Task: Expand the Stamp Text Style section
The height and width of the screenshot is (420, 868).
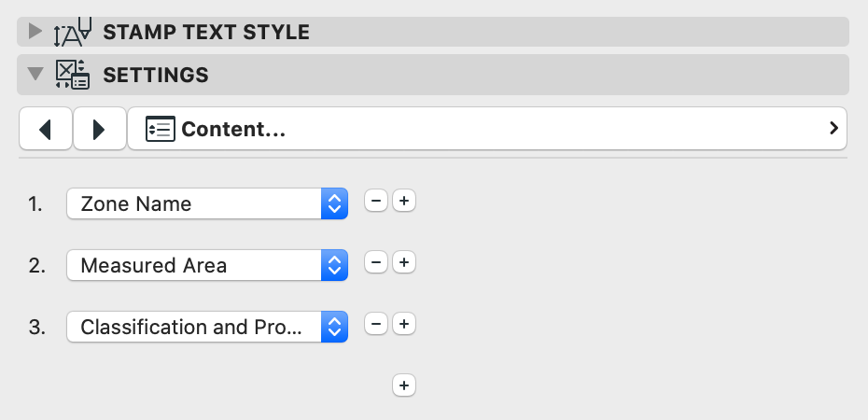Action: pyautogui.click(x=35, y=32)
